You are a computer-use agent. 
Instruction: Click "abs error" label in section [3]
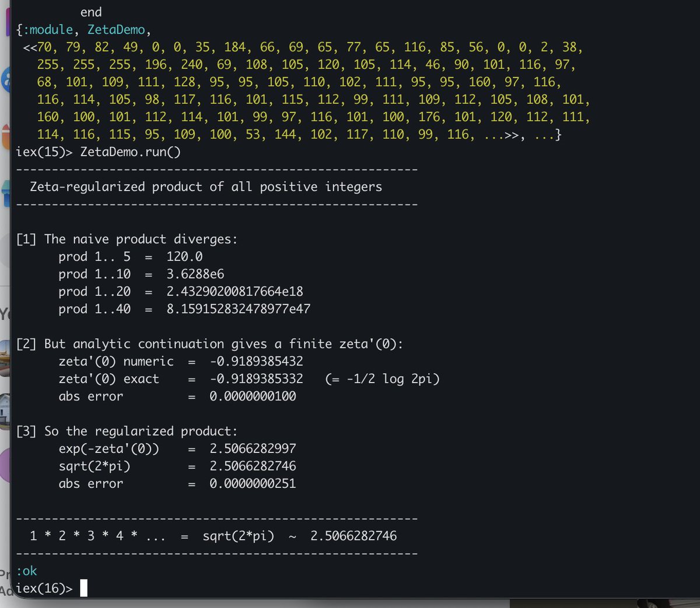coord(91,484)
